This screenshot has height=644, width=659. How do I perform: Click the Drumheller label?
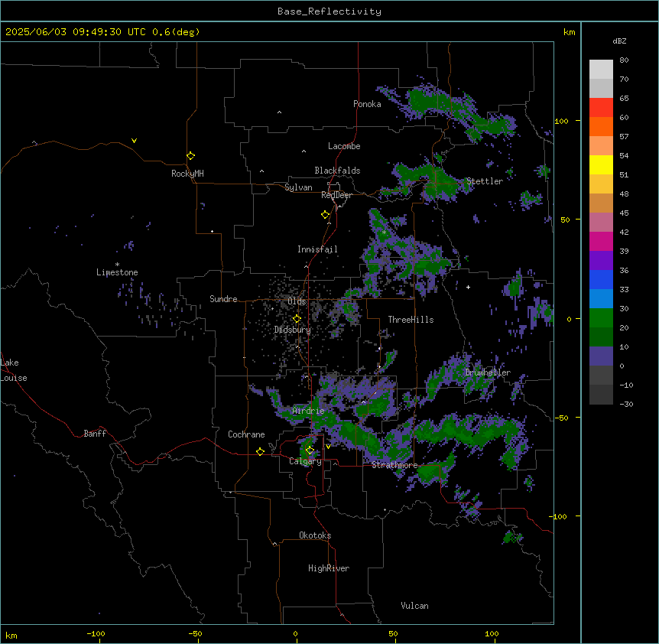pos(488,372)
